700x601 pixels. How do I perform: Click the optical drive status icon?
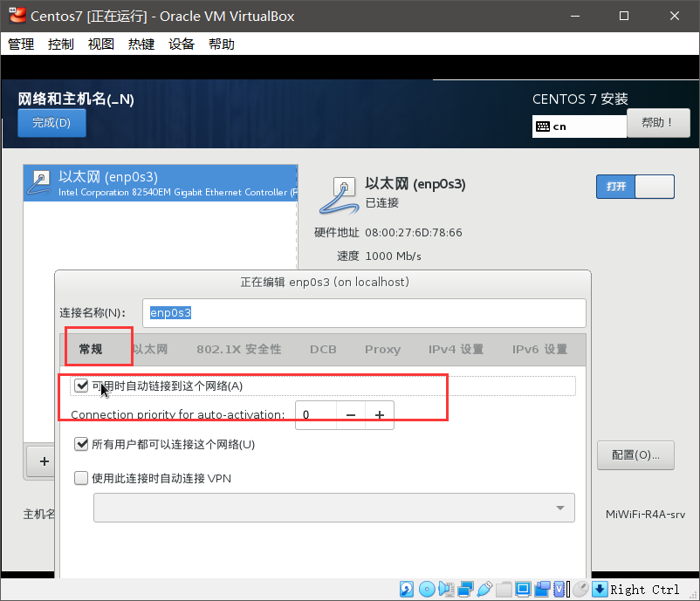point(428,590)
